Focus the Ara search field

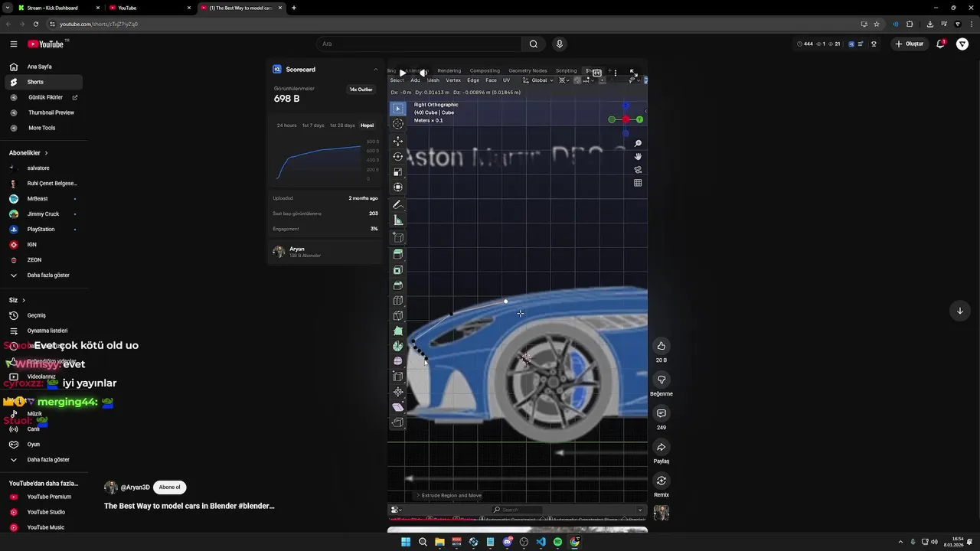point(420,44)
